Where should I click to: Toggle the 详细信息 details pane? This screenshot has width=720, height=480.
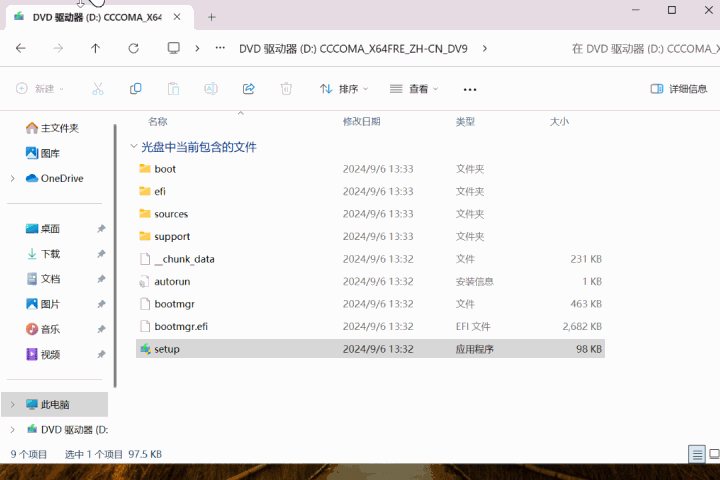click(679, 89)
